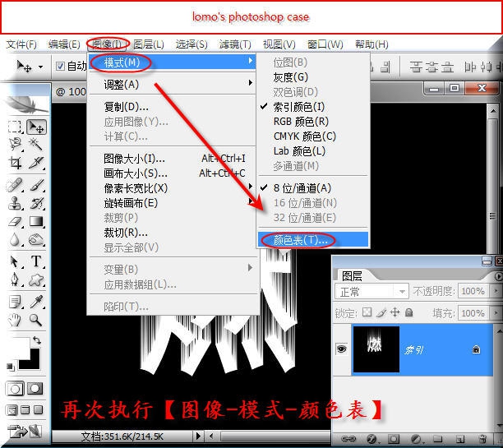The image size is (503, 448).
Task: Open the tool preset picker arrow
Action: (41, 67)
